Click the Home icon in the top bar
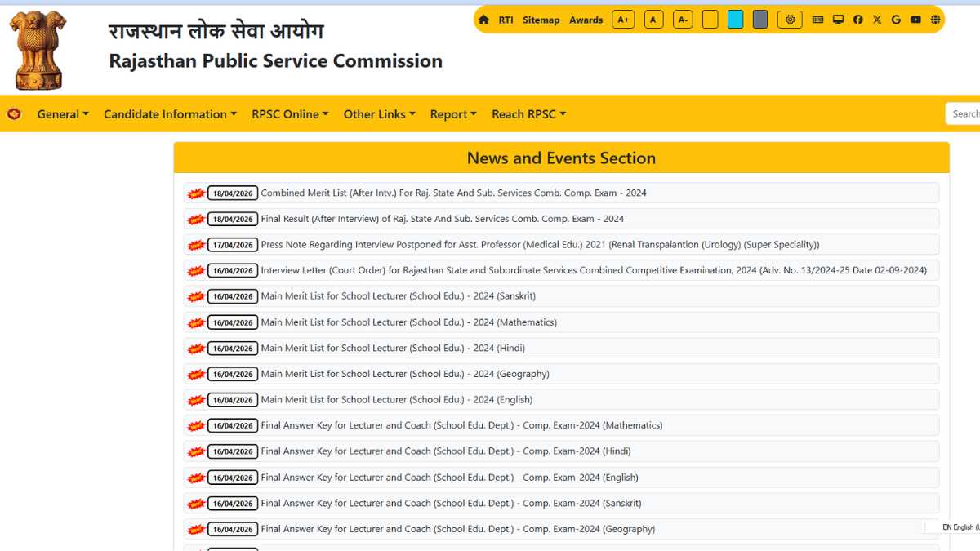This screenshot has height=551, width=980. 485,19
